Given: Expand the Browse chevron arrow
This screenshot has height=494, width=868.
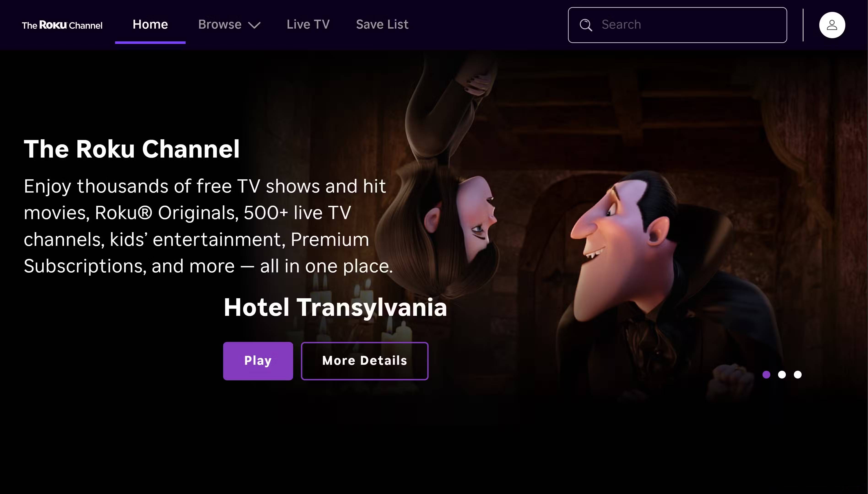Looking at the screenshot, I should point(254,25).
